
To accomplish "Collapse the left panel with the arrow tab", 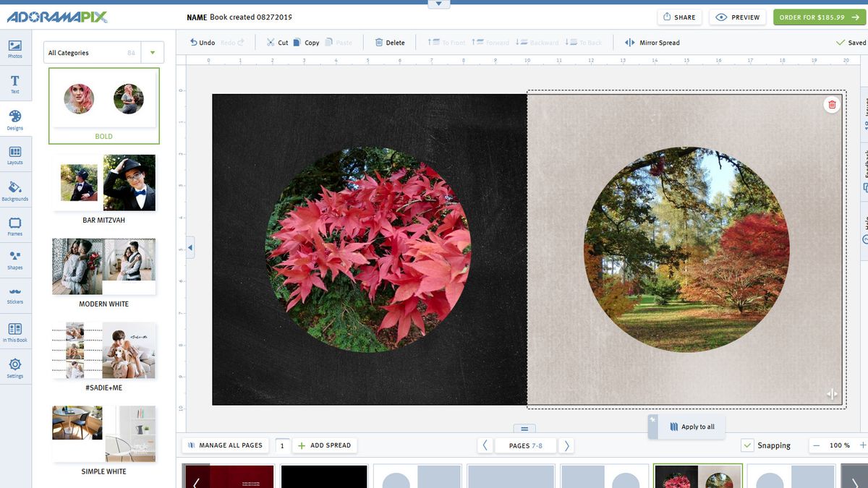I will pos(189,247).
